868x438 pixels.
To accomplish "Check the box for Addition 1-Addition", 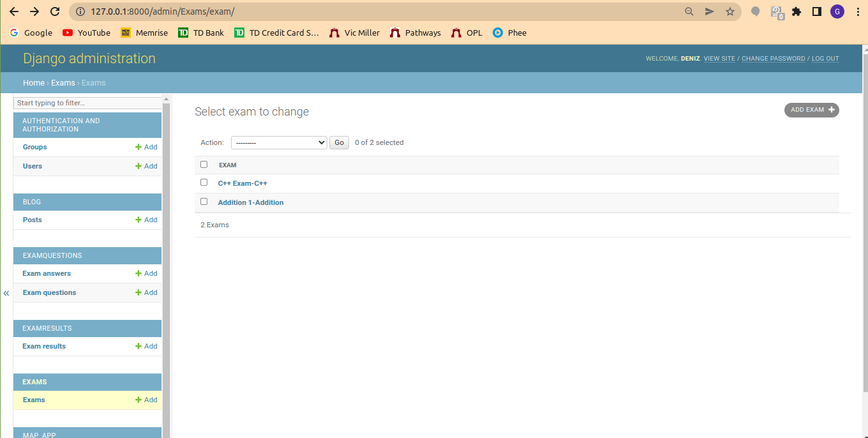I will (204, 201).
